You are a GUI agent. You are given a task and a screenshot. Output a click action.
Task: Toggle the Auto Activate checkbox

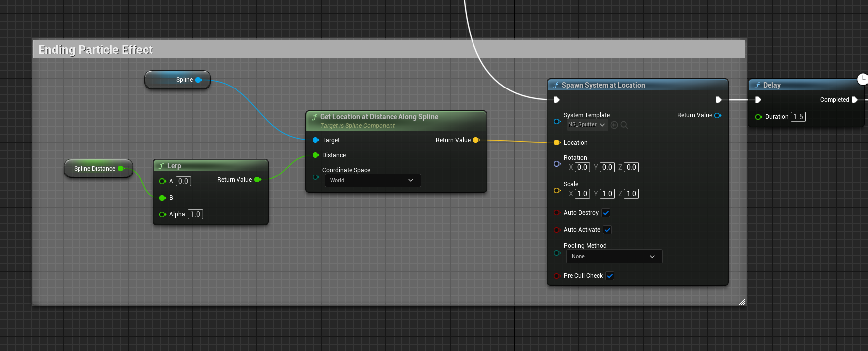[x=607, y=230]
